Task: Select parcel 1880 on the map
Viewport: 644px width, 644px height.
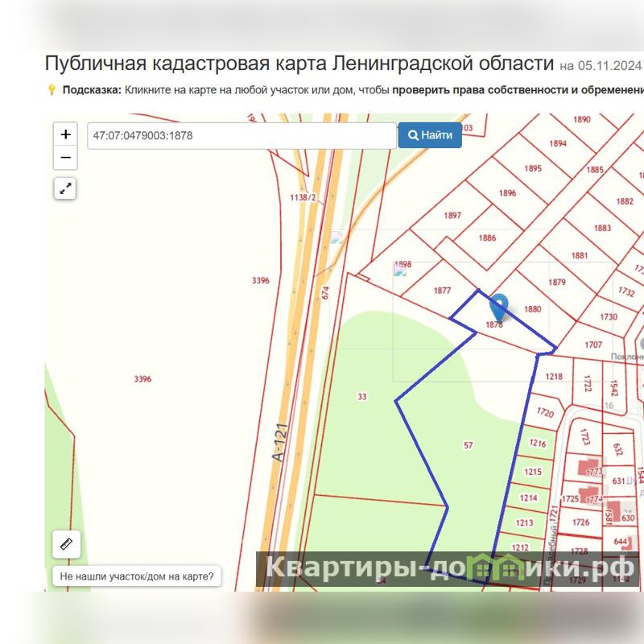Action: (532, 308)
